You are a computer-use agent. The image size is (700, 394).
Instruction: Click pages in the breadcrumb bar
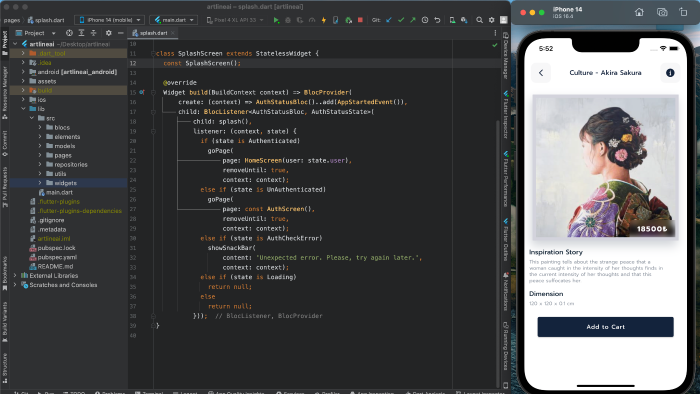point(12,20)
